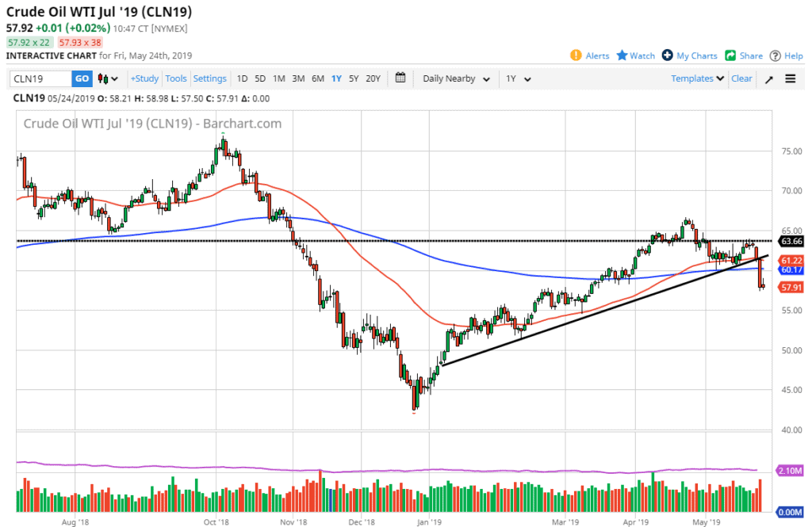812x527 pixels.
Task: Open My Charts plus icon
Action: tap(668, 55)
